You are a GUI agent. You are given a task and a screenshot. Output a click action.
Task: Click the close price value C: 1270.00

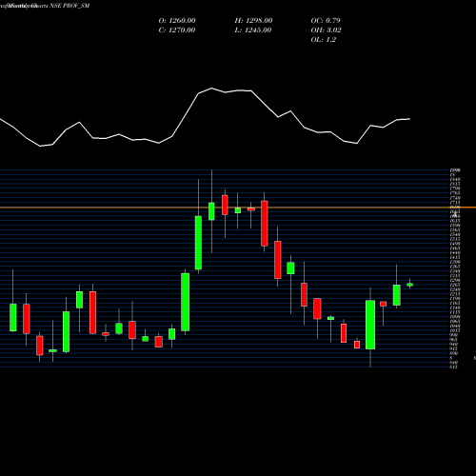pos(177,30)
